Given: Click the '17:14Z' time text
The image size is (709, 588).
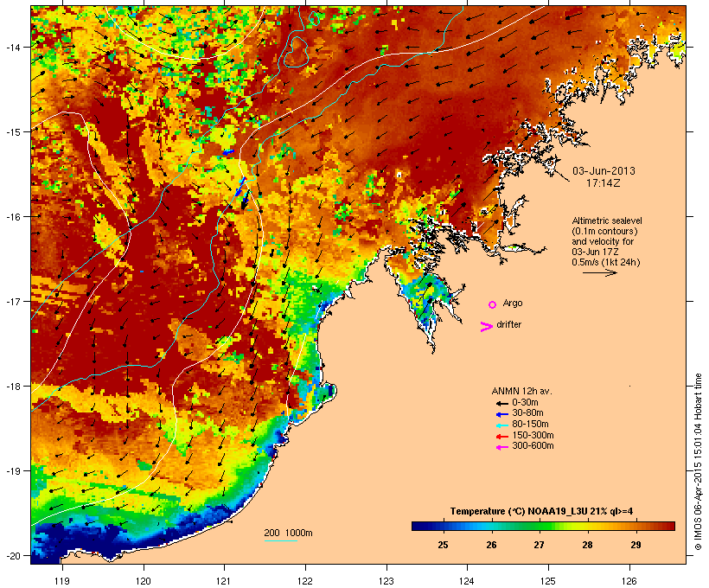Looking at the screenshot, I should [x=604, y=183].
